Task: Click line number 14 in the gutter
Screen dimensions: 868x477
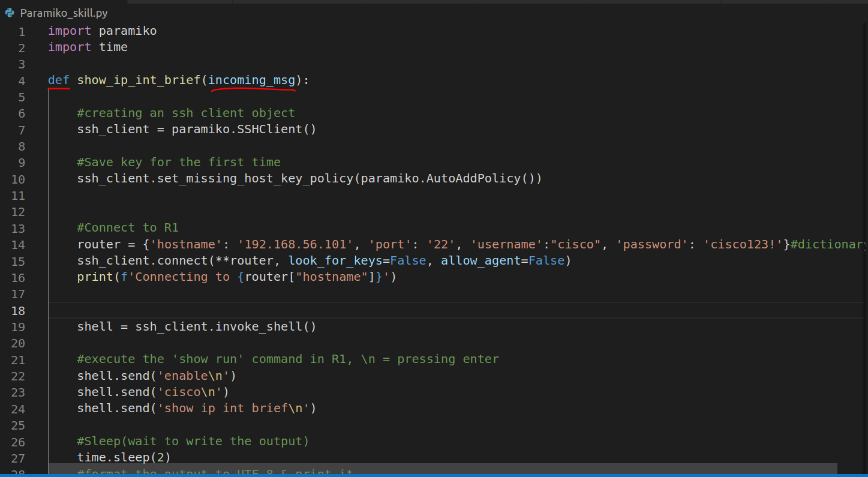Action: (x=18, y=244)
